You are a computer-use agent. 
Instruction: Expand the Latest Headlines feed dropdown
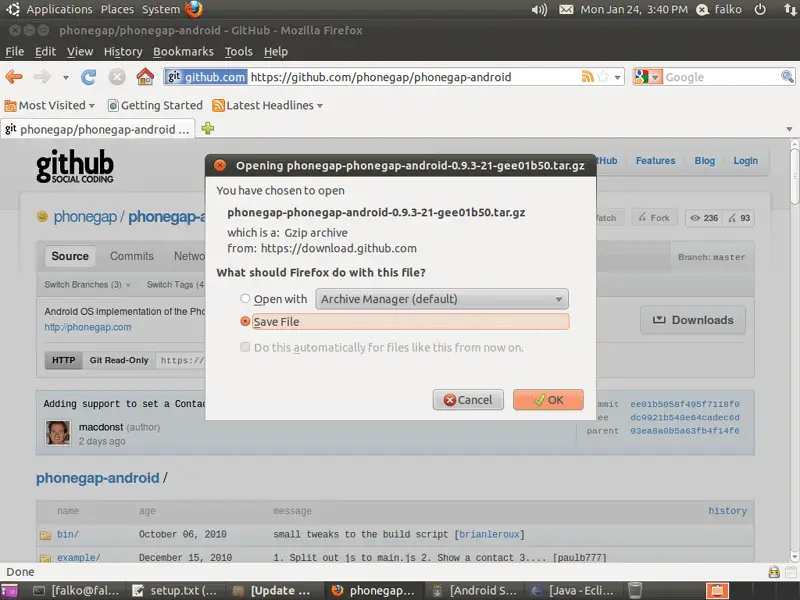[268, 105]
